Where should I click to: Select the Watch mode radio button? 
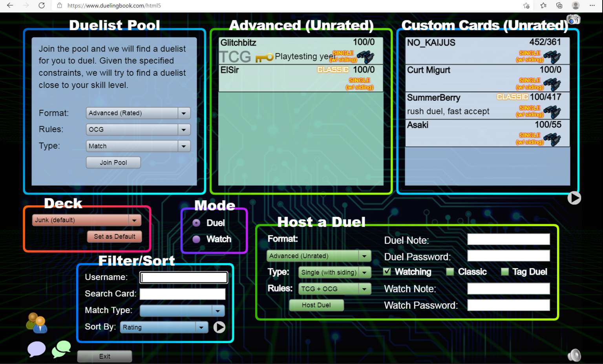(x=197, y=239)
